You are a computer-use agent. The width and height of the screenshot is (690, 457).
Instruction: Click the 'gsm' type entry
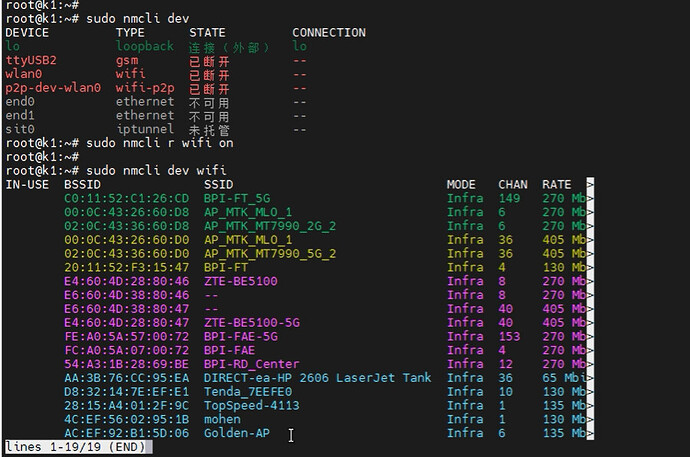[x=127, y=60]
